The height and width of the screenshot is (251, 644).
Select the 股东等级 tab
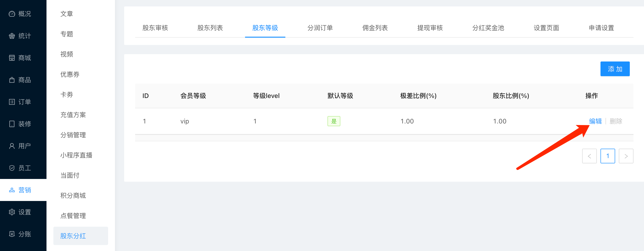265,28
